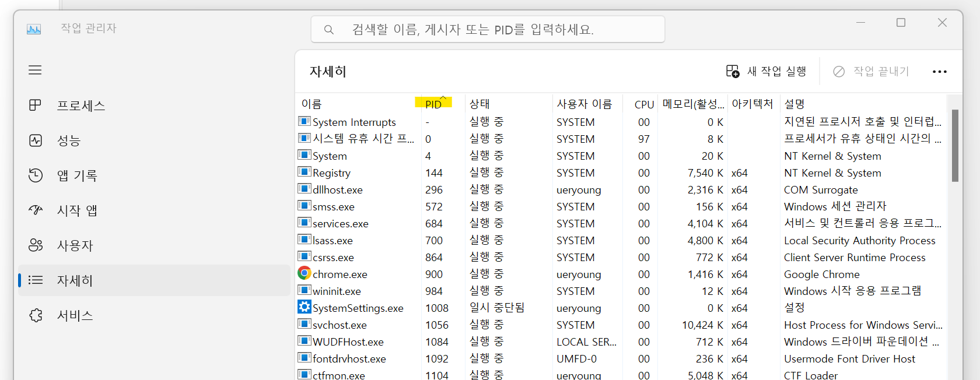
Task: Click the search box for name, publisher or PID
Action: pos(488,29)
